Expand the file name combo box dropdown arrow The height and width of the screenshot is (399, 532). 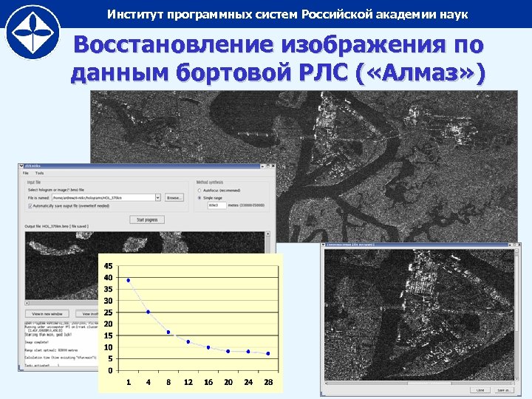click(x=158, y=197)
